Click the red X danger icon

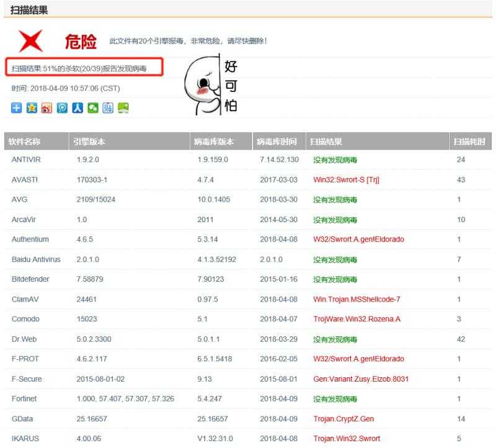(30, 41)
